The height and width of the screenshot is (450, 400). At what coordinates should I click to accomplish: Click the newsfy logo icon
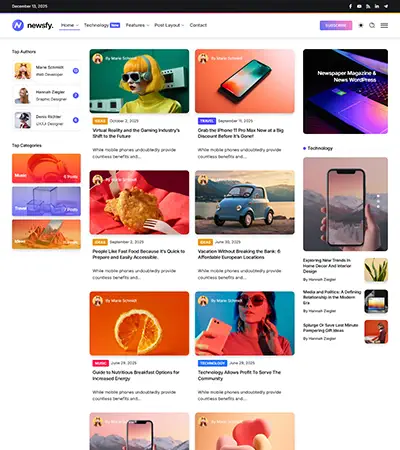point(18,25)
